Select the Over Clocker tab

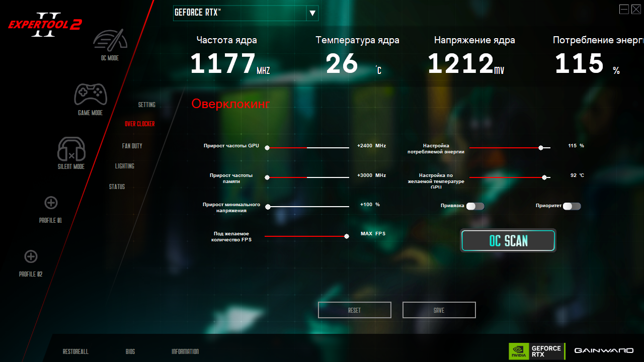click(x=140, y=124)
